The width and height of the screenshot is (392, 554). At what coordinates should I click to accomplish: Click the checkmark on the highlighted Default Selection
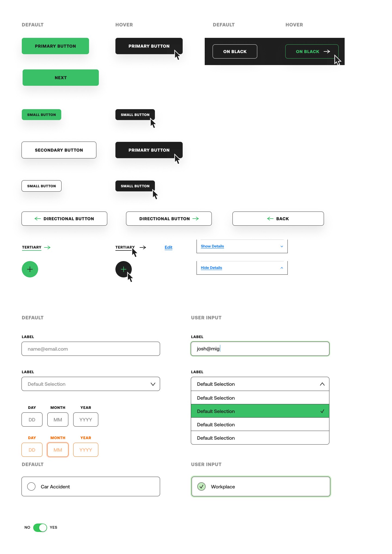pyautogui.click(x=322, y=411)
